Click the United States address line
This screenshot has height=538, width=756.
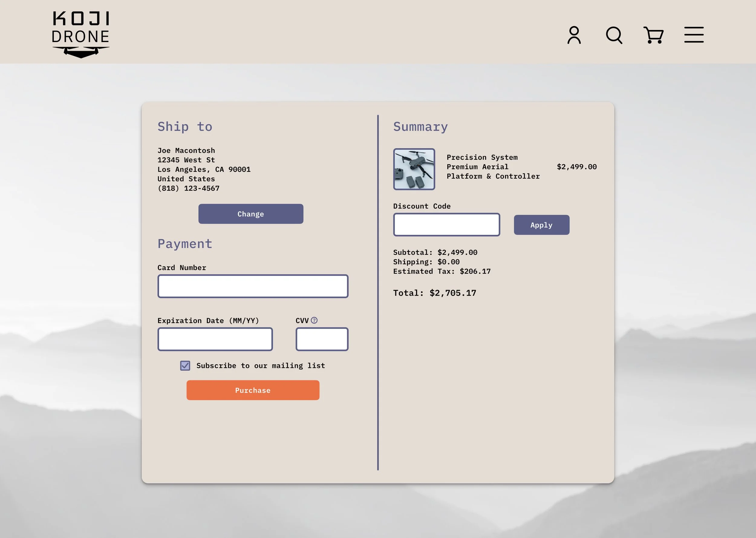(186, 179)
